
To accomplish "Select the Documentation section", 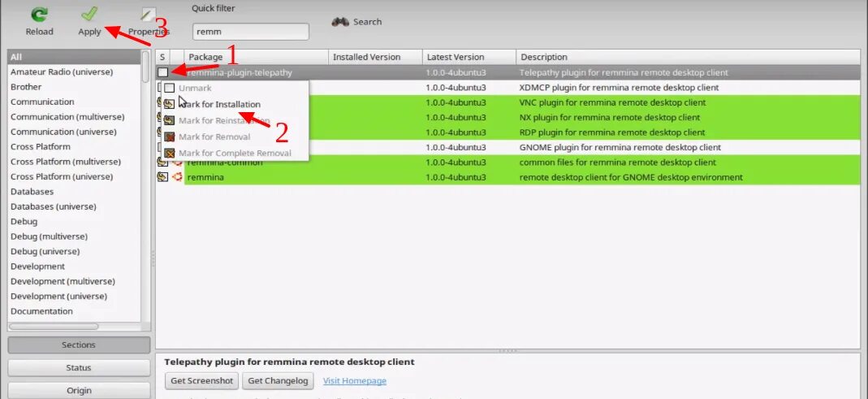I will 74,311.
